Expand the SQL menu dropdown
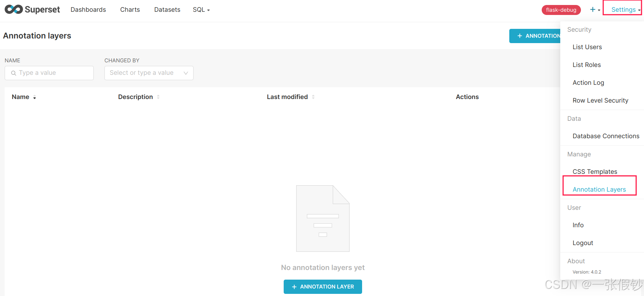The height and width of the screenshot is (296, 644). click(x=201, y=10)
